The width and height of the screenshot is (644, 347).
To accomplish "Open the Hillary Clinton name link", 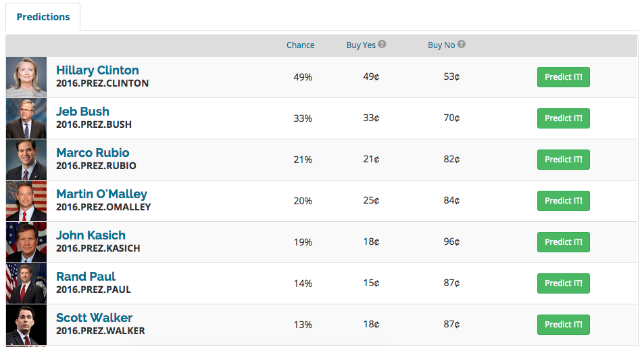I will [97, 70].
